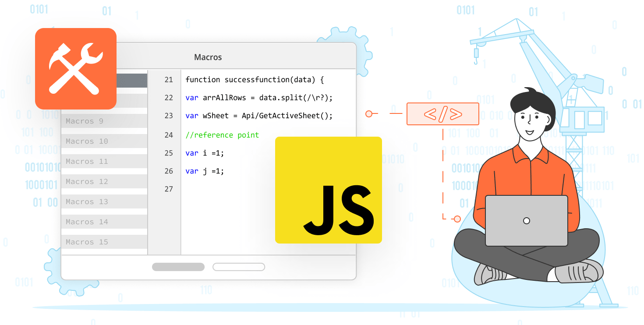Click the empty line 27 in editor
The width and height of the screenshot is (644, 325).
tap(228, 189)
